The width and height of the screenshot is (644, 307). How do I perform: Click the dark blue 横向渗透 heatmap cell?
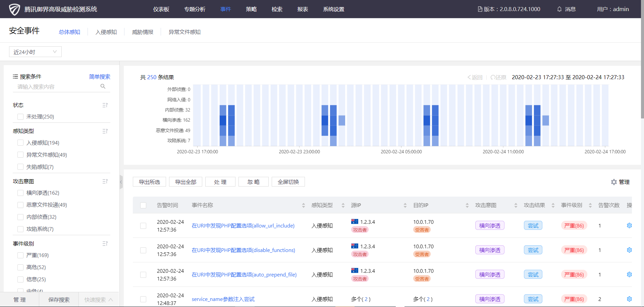(x=223, y=120)
